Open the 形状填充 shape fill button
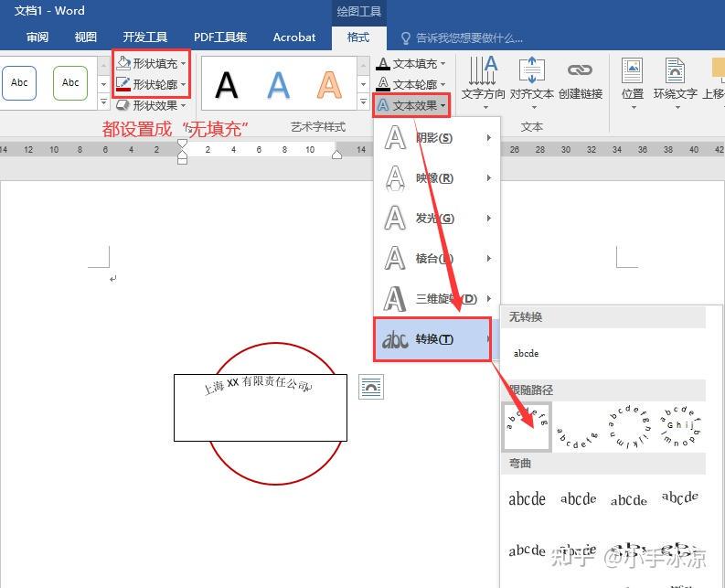Image resolution: width=725 pixels, height=588 pixels. pos(151,63)
